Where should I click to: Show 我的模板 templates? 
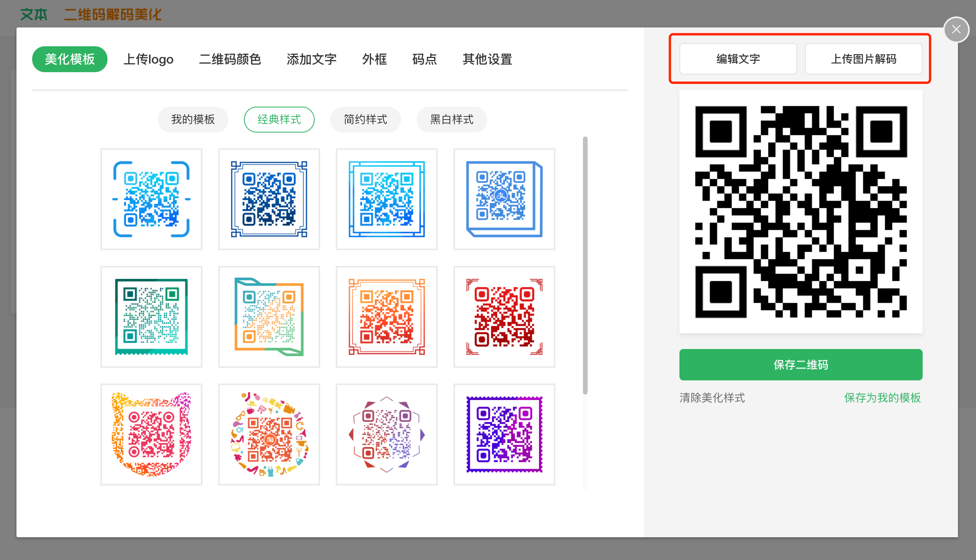pos(193,119)
